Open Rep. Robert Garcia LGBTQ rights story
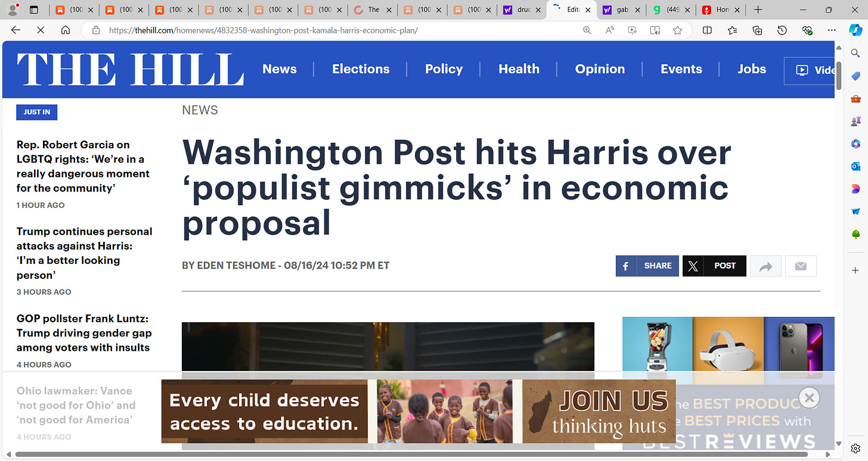 (x=83, y=166)
